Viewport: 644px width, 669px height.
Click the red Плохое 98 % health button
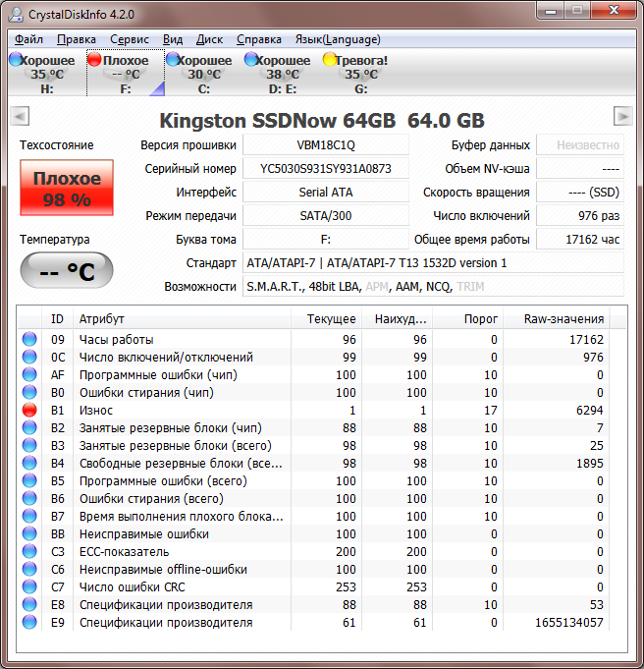tap(67, 188)
